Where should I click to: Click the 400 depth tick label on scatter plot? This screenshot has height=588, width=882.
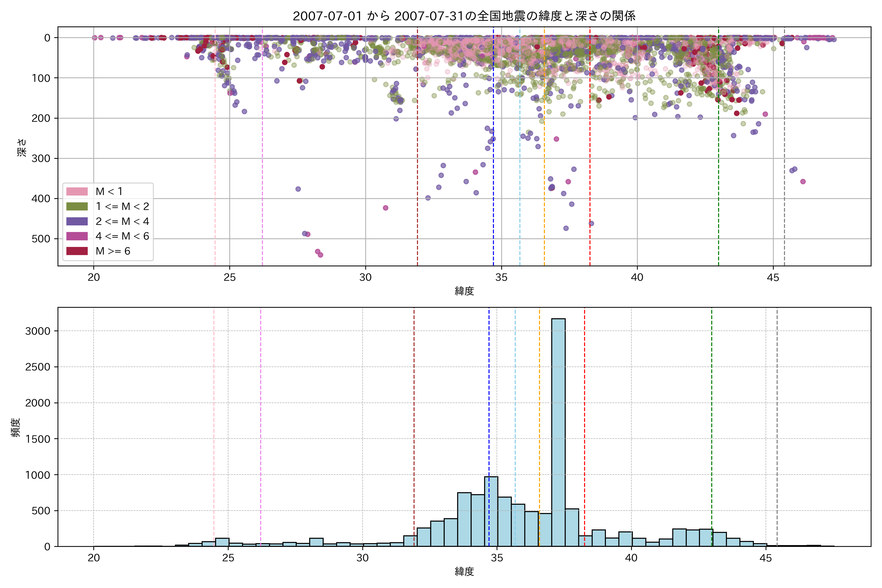pos(41,199)
